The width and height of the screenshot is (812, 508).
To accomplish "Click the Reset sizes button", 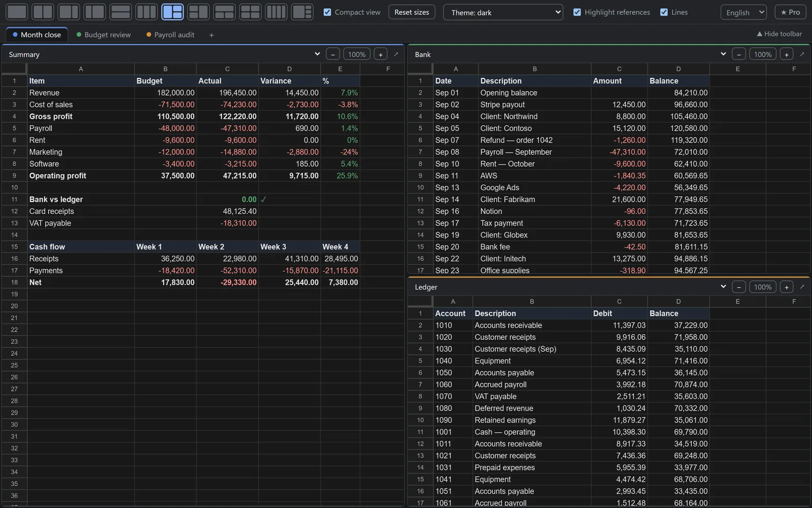I will (412, 12).
